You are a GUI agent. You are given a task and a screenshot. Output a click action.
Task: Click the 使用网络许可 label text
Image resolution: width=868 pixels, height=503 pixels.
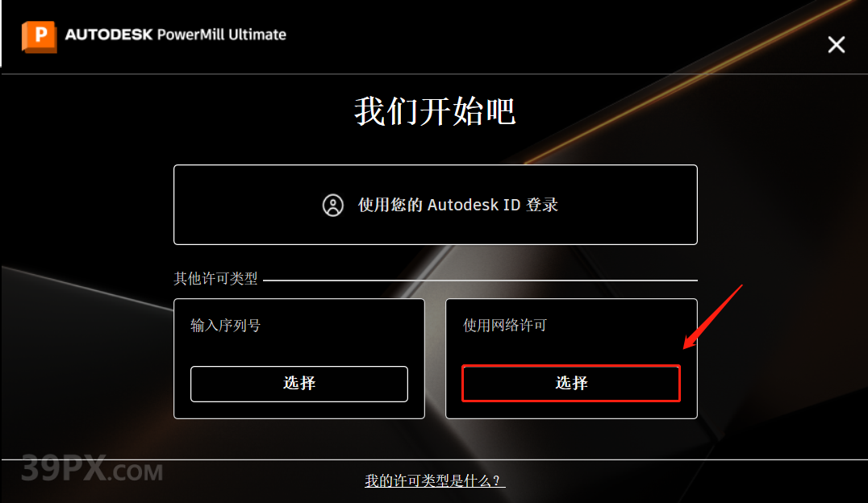(505, 326)
